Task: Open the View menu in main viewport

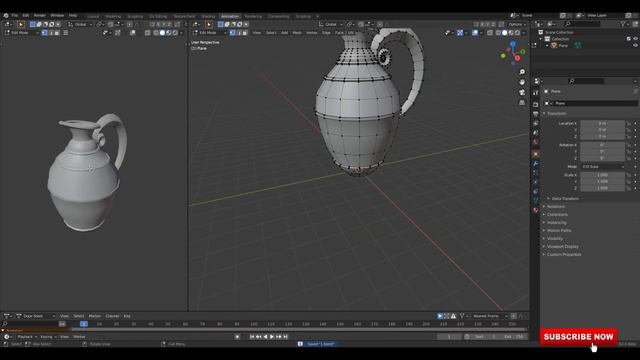Action: [x=256, y=33]
